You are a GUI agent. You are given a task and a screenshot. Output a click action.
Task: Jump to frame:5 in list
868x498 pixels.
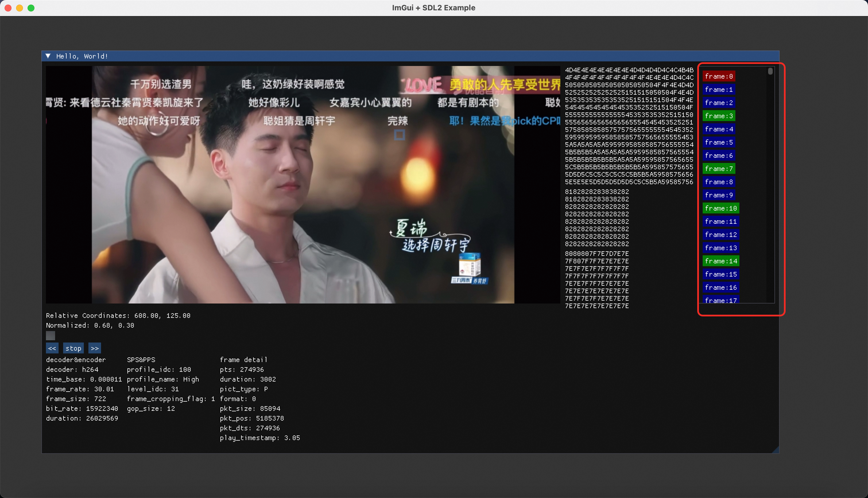coord(718,142)
